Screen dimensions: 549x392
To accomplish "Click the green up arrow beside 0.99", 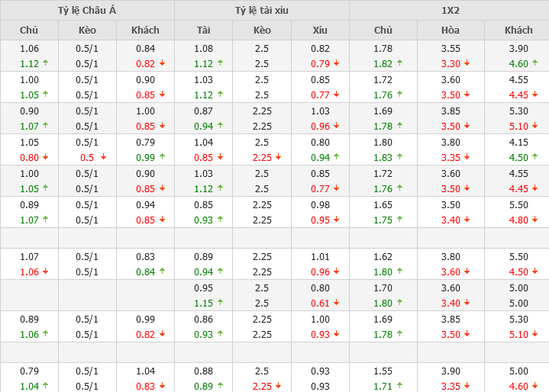I will pyautogui.click(x=161, y=158).
